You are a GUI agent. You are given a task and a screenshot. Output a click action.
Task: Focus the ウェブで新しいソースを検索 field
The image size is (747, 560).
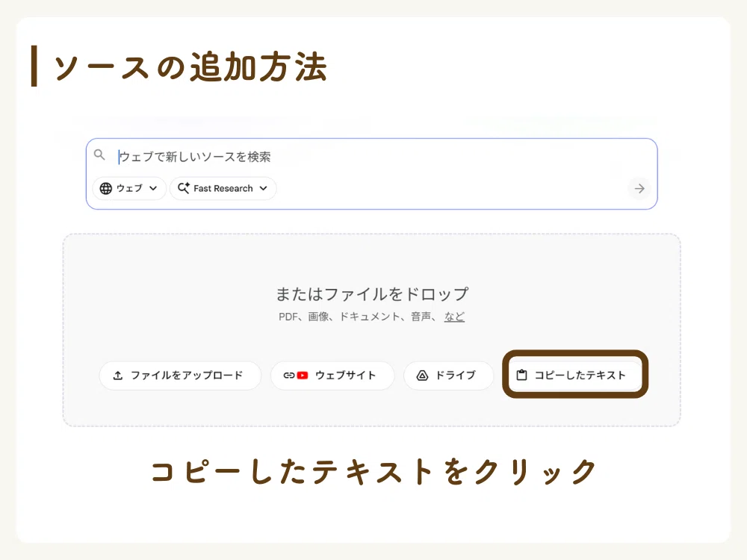click(x=371, y=157)
